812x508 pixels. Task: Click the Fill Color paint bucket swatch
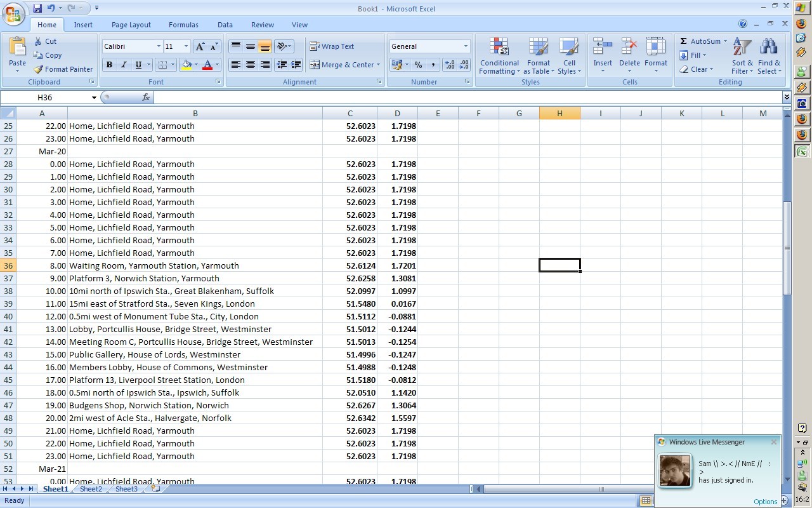[x=187, y=65]
